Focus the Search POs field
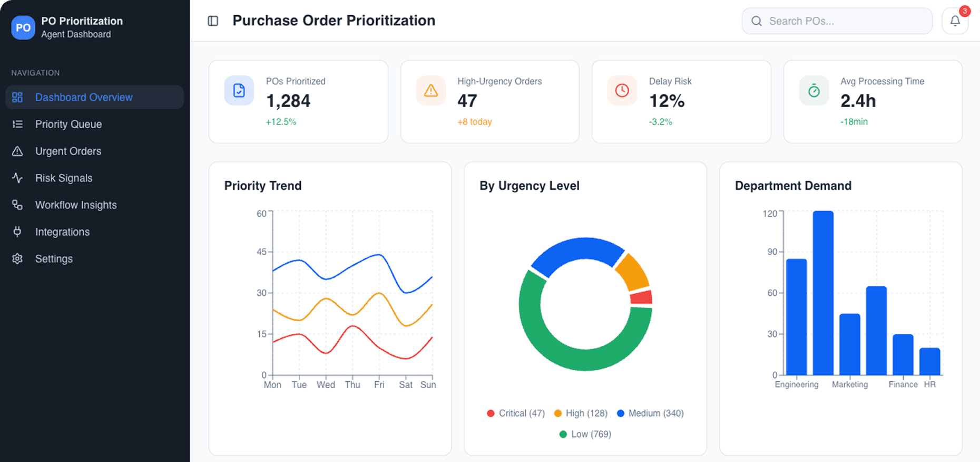Viewport: 980px width, 462px height. pyautogui.click(x=837, y=21)
